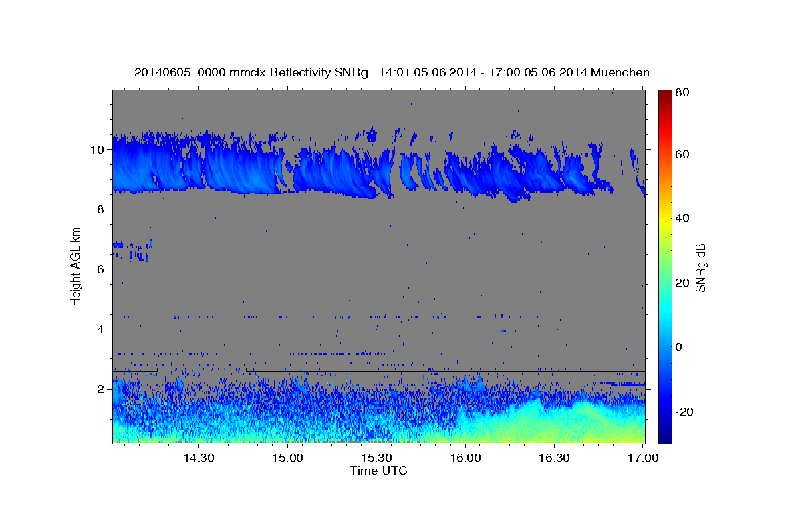Click the colorbar value 20

pyautogui.click(x=682, y=283)
